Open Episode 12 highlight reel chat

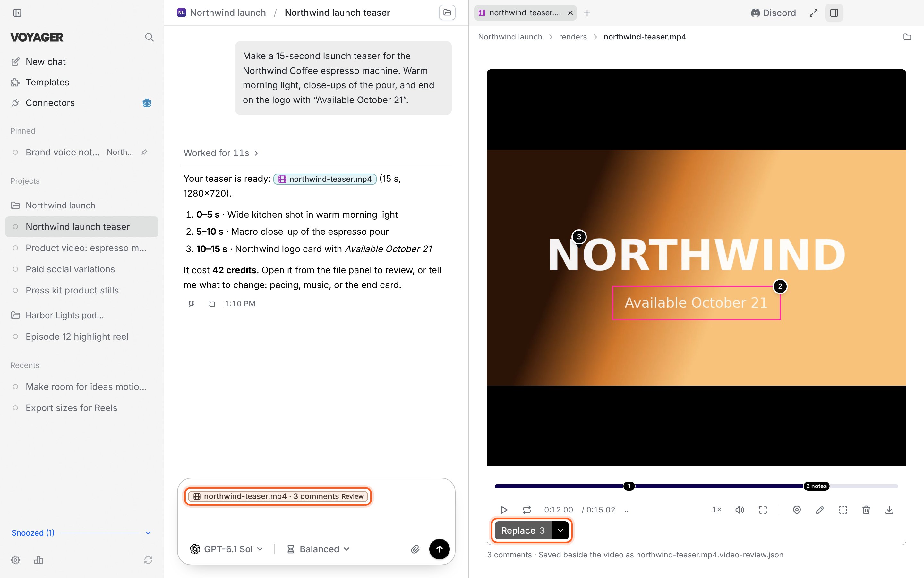point(82,337)
